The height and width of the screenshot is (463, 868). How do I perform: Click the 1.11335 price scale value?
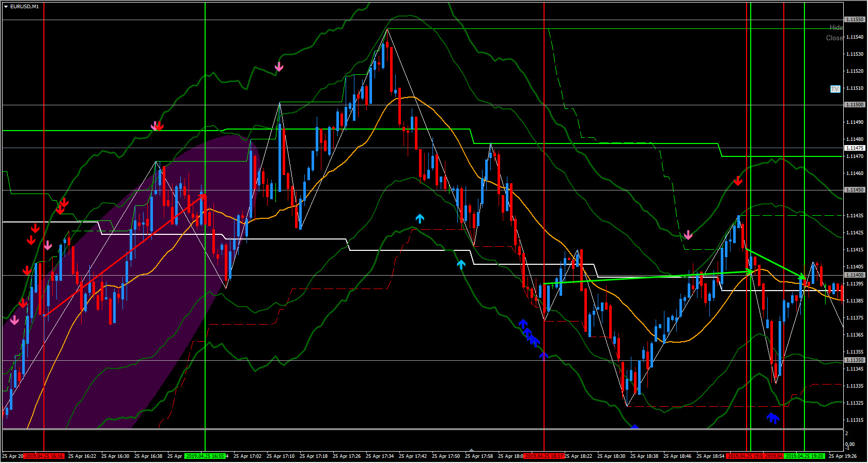coord(855,386)
